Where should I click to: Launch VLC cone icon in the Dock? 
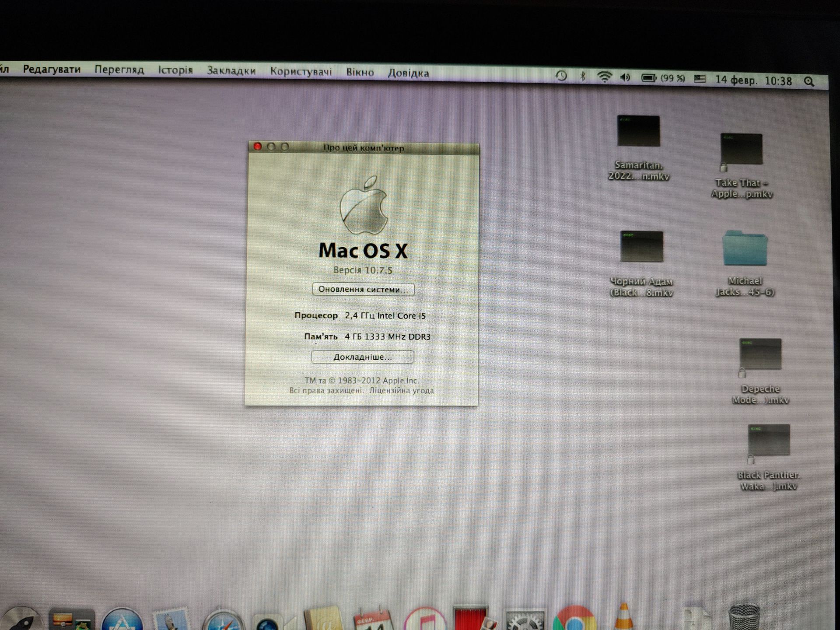[x=624, y=617]
